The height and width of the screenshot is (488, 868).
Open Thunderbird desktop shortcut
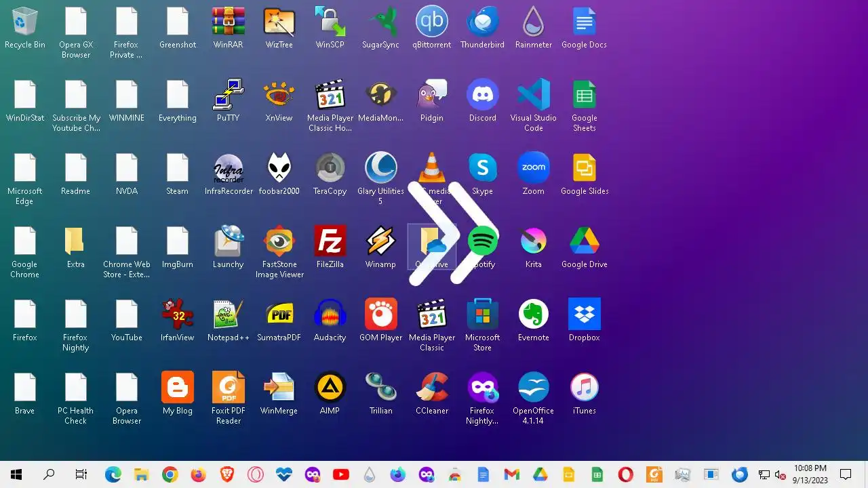point(482,28)
